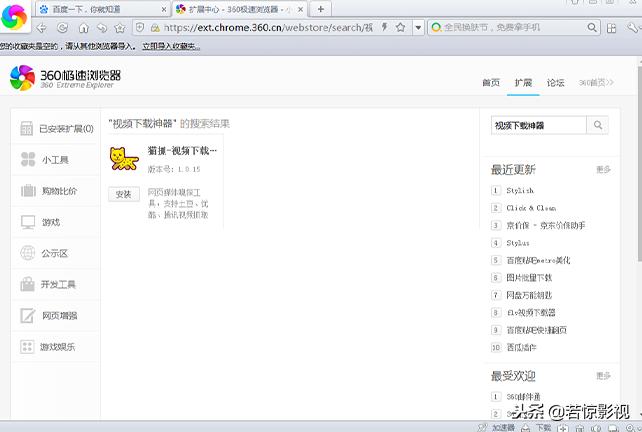Open the browser home page icon

84,28
